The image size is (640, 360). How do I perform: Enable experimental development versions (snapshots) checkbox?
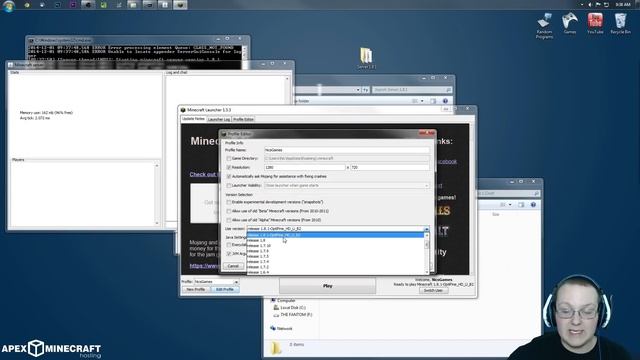(229, 202)
